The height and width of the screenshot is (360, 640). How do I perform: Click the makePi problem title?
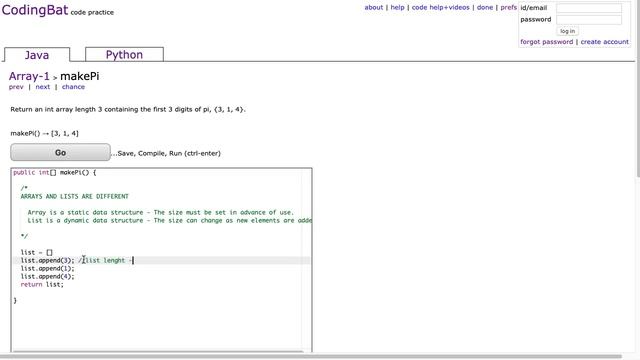(x=80, y=76)
